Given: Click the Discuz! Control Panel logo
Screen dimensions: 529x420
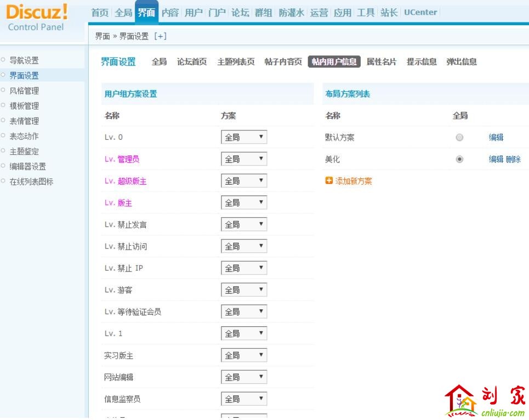Looking at the screenshot, I should coord(37,18).
